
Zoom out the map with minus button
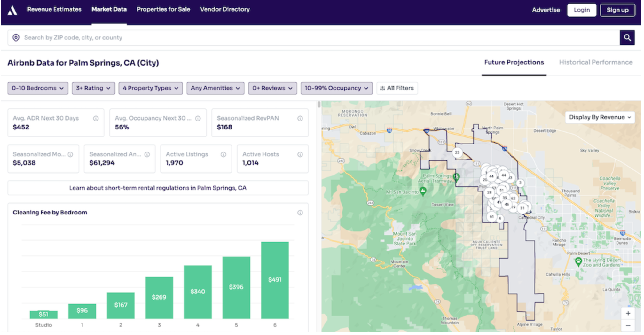click(628, 325)
